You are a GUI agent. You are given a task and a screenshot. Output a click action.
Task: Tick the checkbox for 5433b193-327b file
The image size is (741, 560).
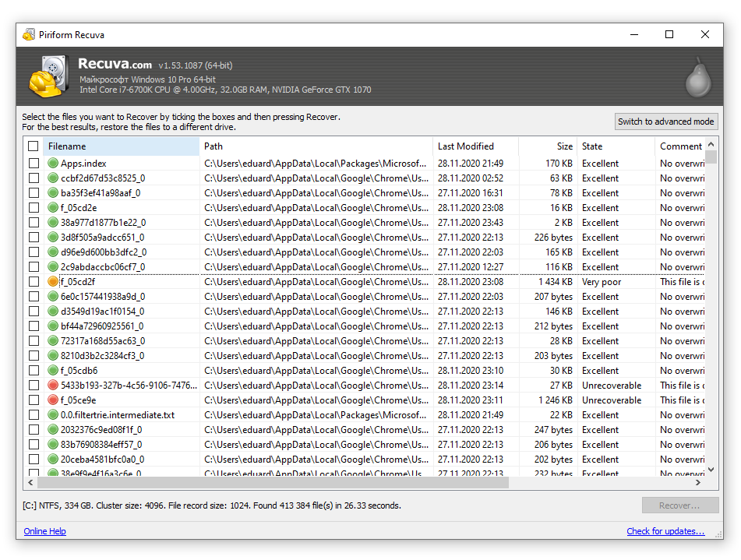click(34, 386)
